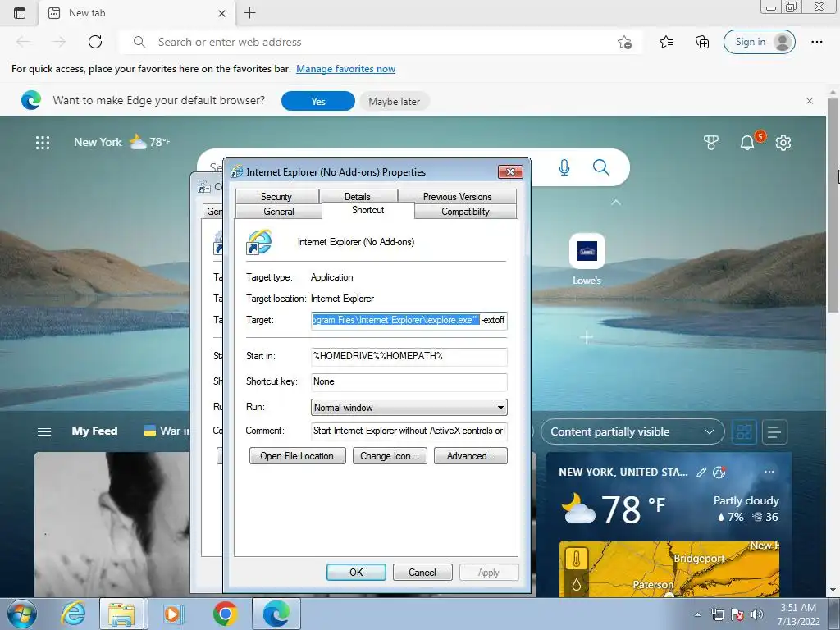Switch to Security tab in Properties

tap(276, 197)
